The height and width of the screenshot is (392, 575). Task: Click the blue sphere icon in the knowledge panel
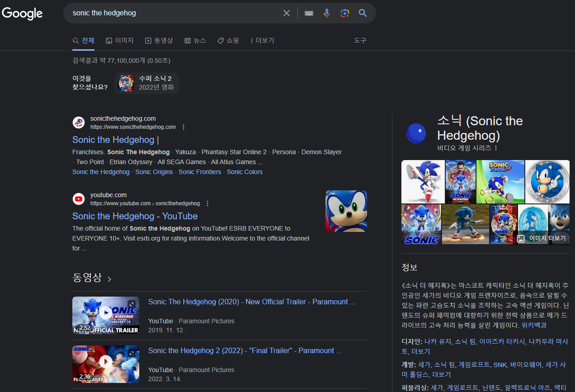416,133
